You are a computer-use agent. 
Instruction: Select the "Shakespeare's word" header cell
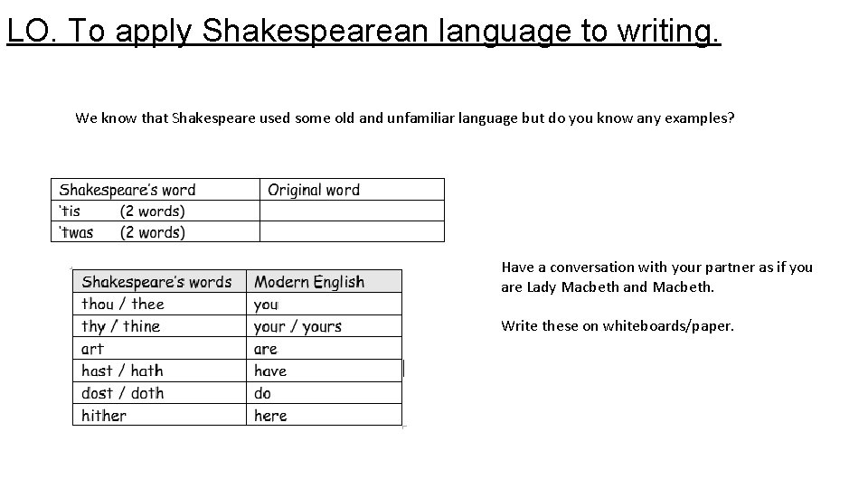point(156,189)
